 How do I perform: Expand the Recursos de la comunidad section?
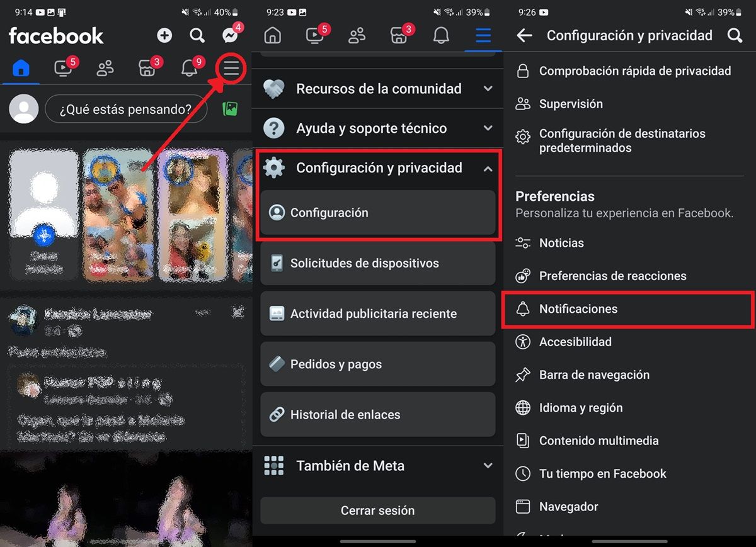click(x=378, y=89)
